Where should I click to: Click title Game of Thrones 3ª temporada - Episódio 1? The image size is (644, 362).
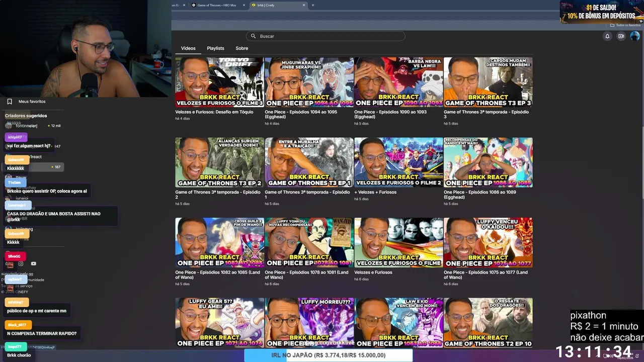307,195
